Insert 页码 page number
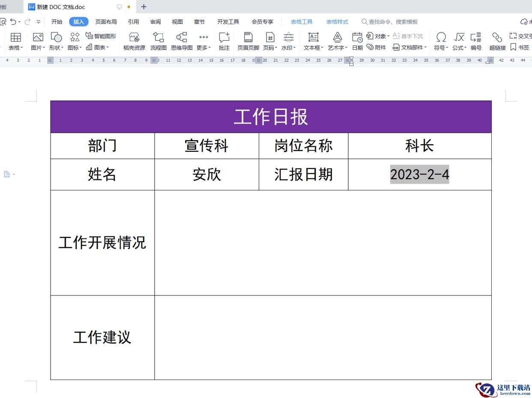 pyautogui.click(x=270, y=41)
